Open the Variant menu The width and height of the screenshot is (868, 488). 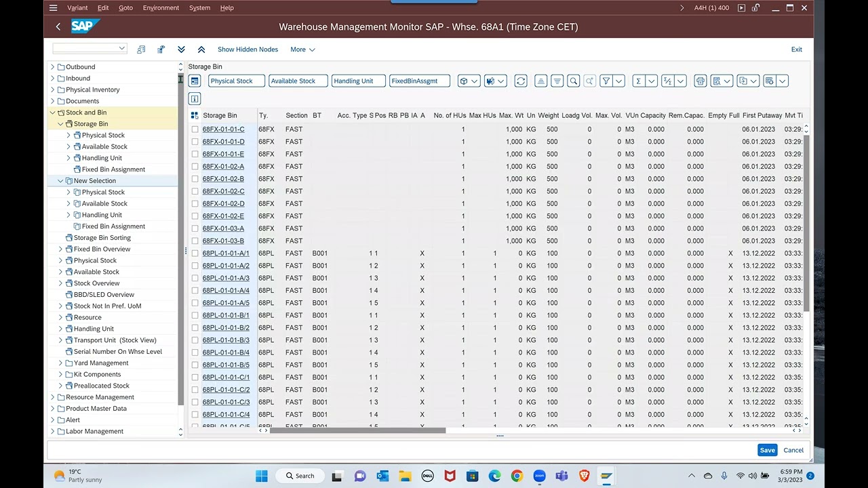pos(77,7)
